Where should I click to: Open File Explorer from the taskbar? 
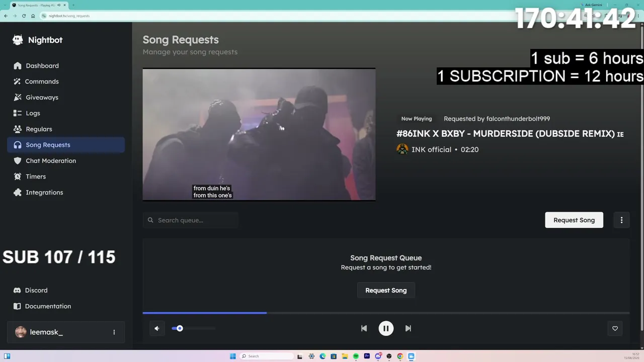point(345,356)
